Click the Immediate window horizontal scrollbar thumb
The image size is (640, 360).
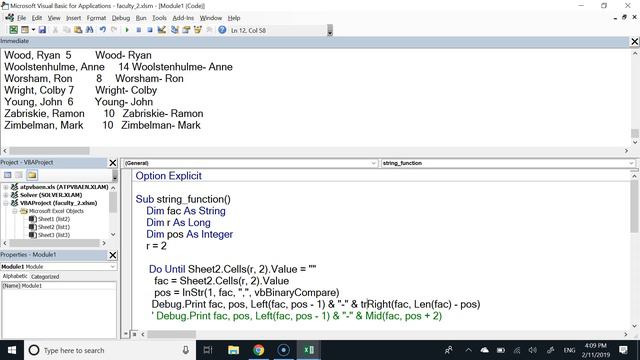click(x=49, y=151)
